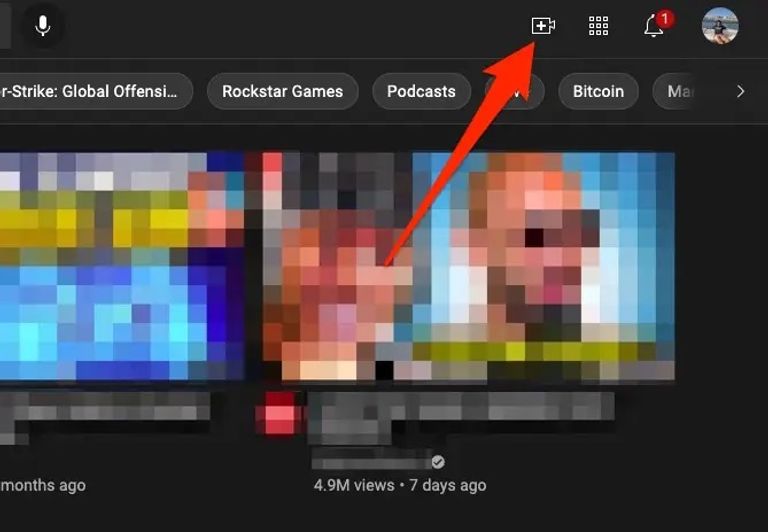Viewport: 768px width, 532px height.
Task: Open the YouTube apps grid icon
Action: point(598,26)
